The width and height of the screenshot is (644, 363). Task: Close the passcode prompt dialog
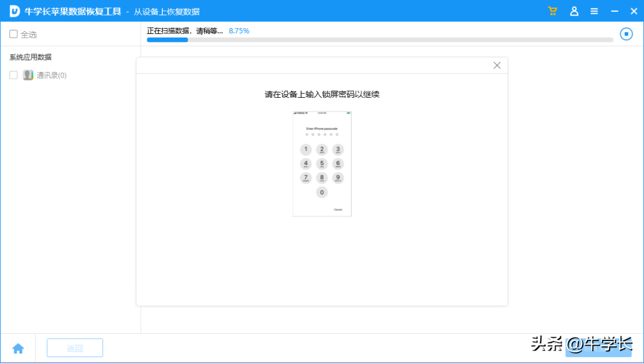pos(497,65)
